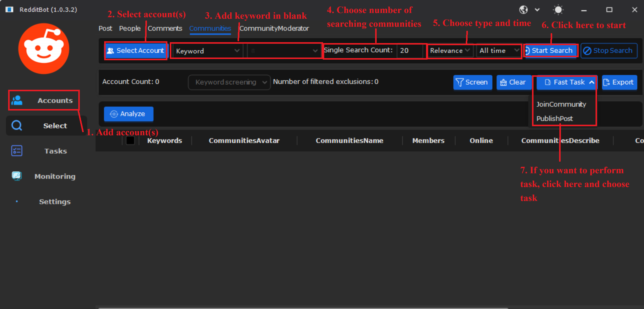Open the Accounts sidebar section
The image size is (644, 309).
(x=44, y=100)
